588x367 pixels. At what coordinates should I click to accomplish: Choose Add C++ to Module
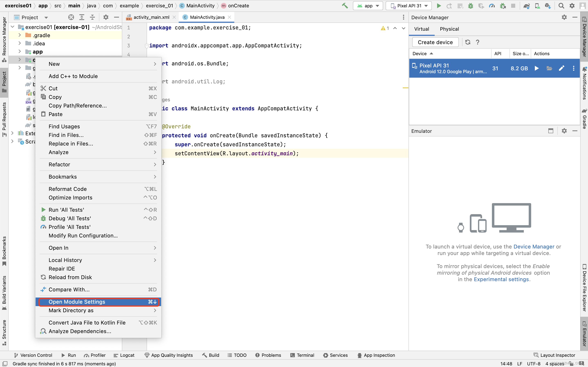[98, 76]
